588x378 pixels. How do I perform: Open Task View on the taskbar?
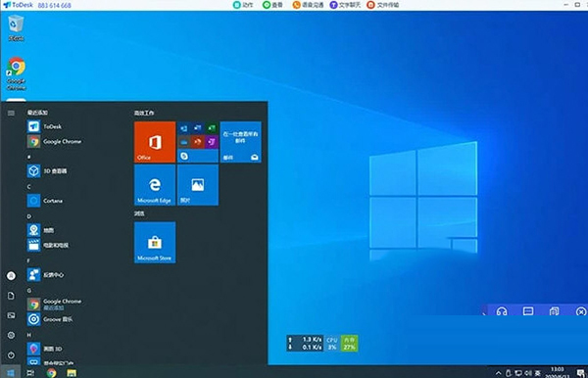pos(30,373)
